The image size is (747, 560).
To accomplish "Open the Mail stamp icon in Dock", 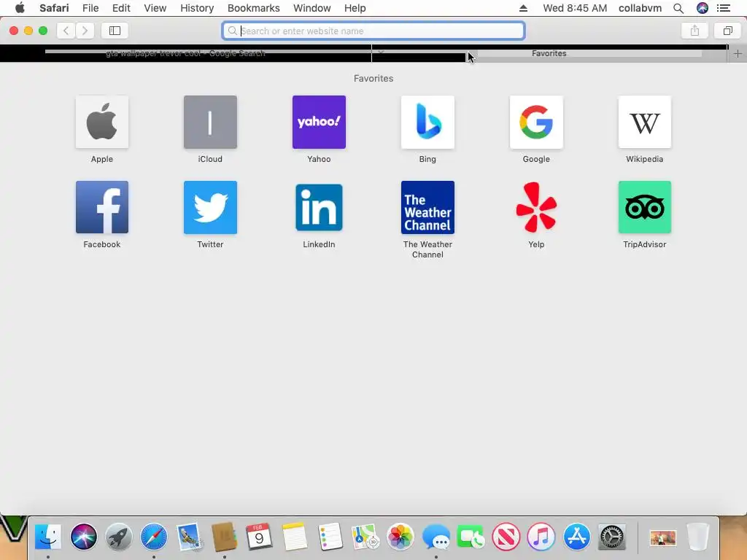I will click(189, 537).
